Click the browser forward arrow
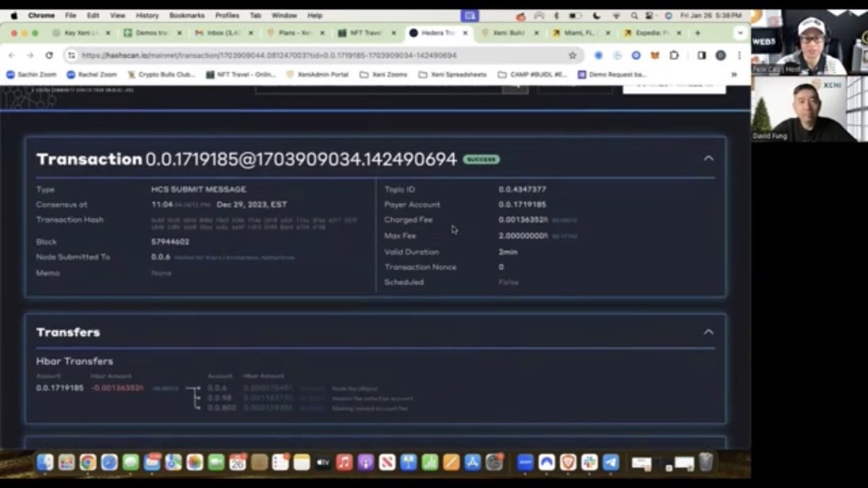Viewport: 868px width, 488px height. pyautogui.click(x=30, y=55)
